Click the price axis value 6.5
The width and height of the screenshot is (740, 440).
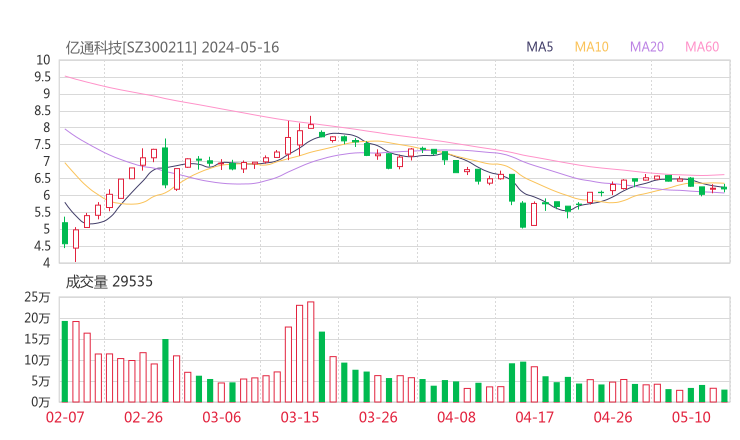click(42, 178)
